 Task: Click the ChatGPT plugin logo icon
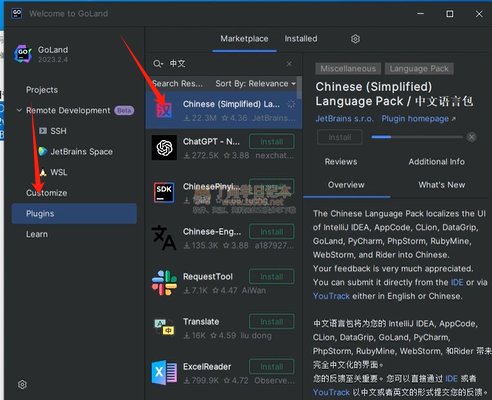(x=164, y=148)
